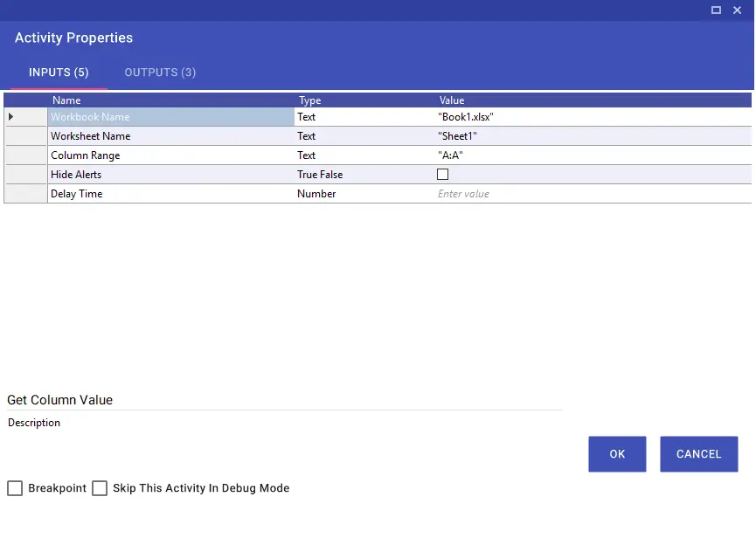Select the Worksheet Name cell
Viewport: 756px width, 545px height.
(x=170, y=136)
